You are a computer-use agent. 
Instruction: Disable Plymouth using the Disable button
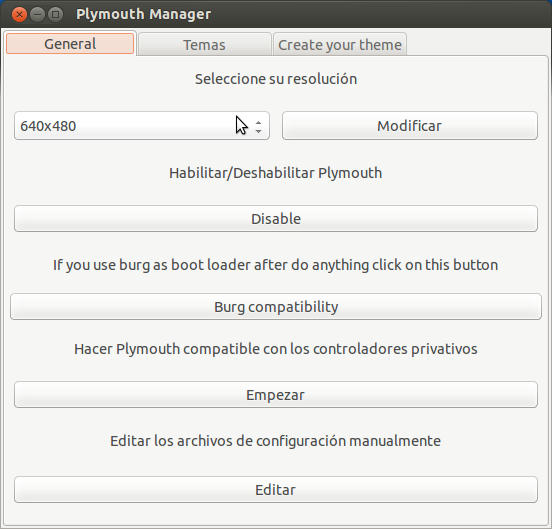tap(276, 219)
